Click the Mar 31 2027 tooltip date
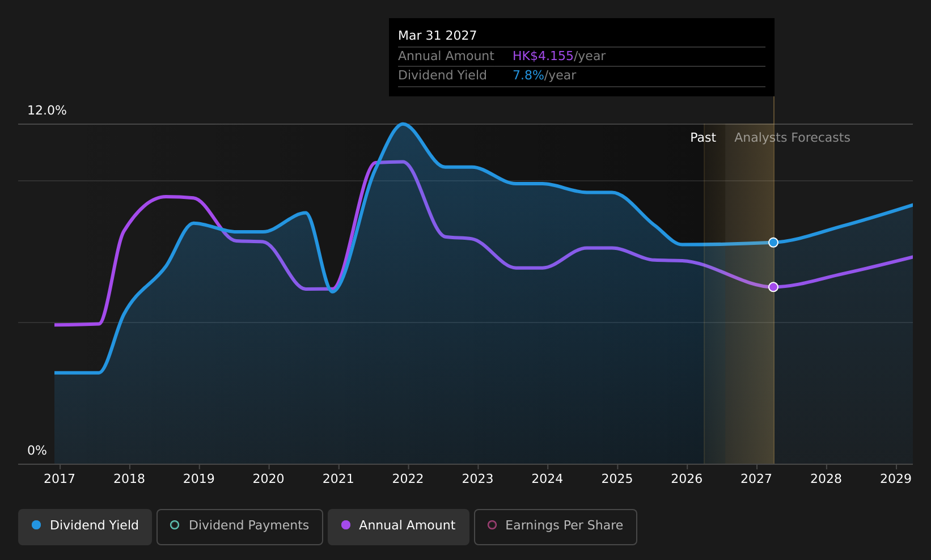The image size is (931, 560). (437, 36)
